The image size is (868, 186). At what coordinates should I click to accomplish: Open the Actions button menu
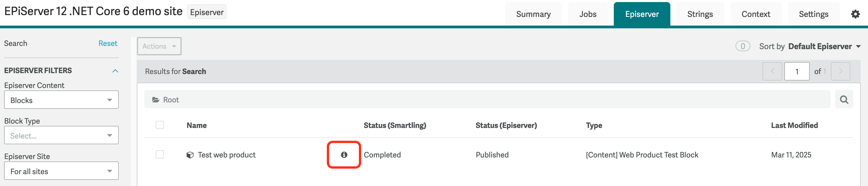(x=159, y=46)
